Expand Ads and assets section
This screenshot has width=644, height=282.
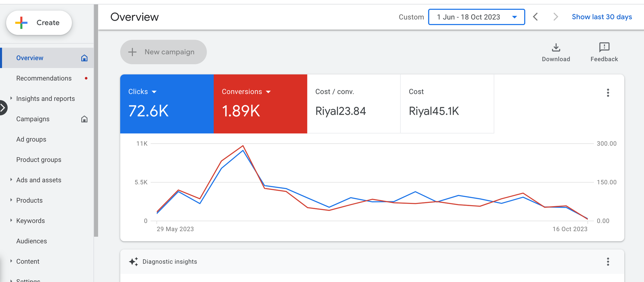(11, 180)
